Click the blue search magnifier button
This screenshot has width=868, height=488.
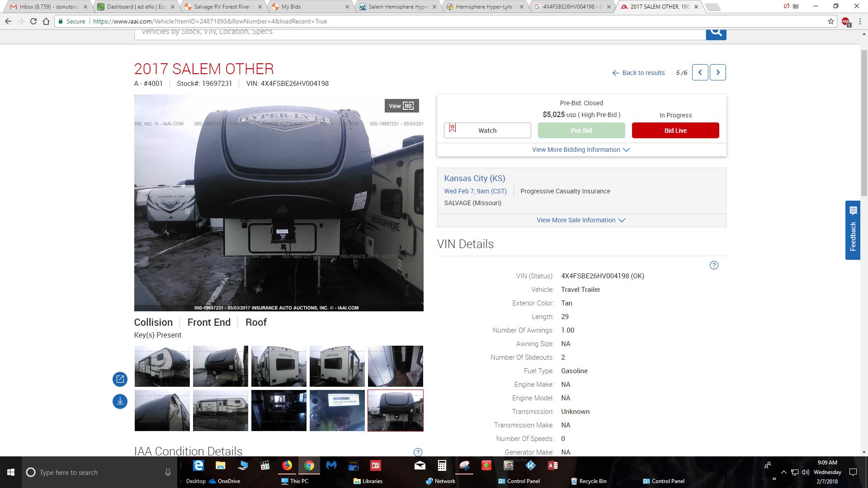pyautogui.click(x=716, y=33)
